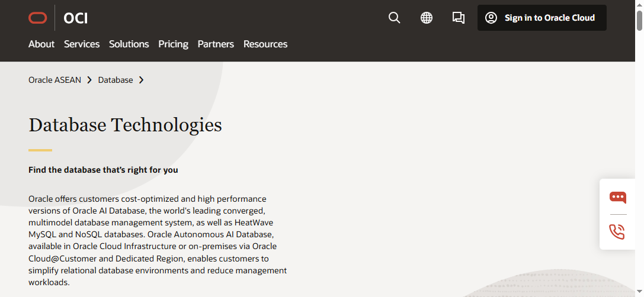The image size is (644, 297).
Task: Click chevron after Oracle ASEAN breadcrumb
Action: pyautogui.click(x=89, y=80)
